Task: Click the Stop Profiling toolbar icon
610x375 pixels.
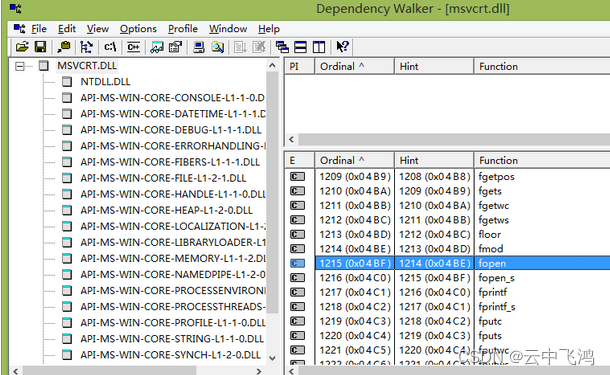Action: (x=259, y=47)
